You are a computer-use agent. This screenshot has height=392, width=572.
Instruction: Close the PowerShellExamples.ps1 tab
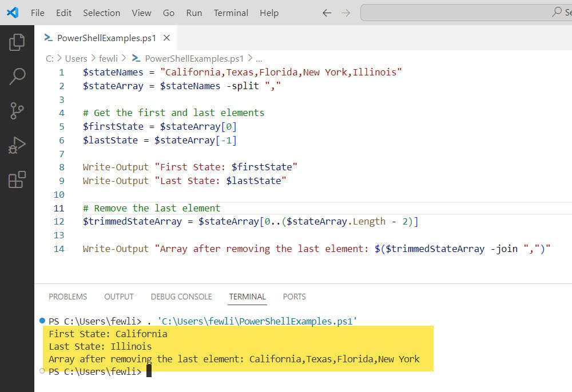pyautogui.click(x=165, y=38)
